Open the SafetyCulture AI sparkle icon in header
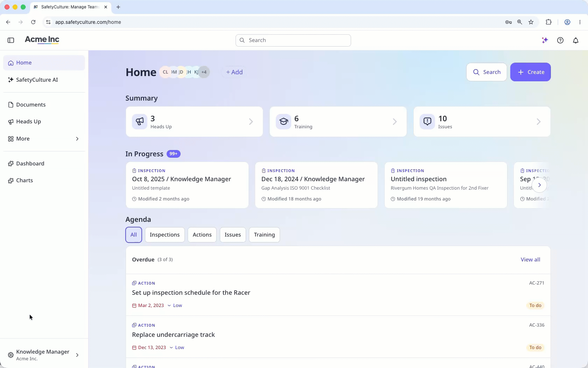Screen dimensions: 588x368 click(x=545, y=40)
